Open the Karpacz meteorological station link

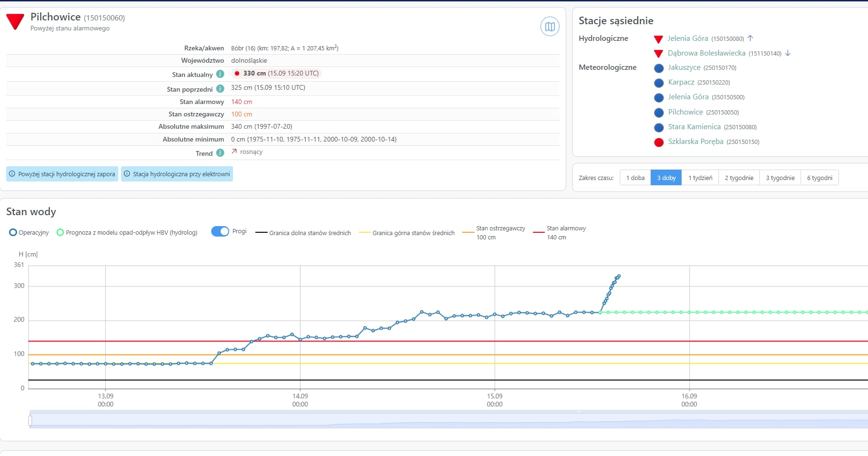(x=681, y=82)
